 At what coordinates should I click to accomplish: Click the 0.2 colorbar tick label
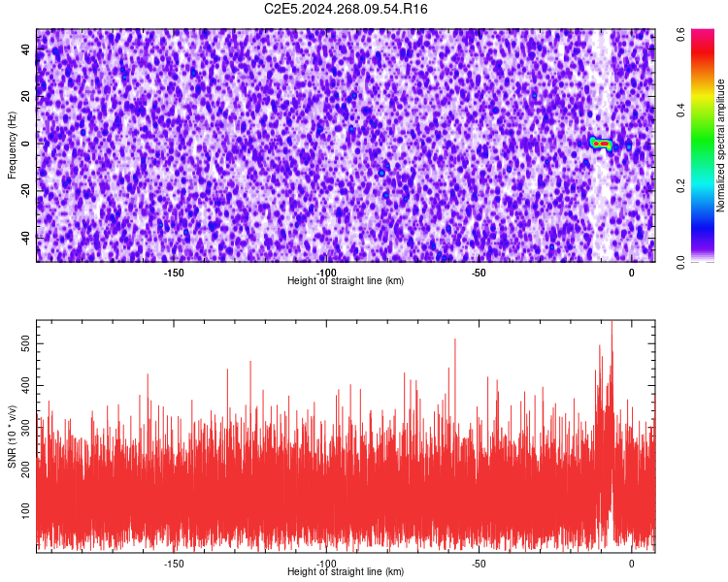pyautogui.click(x=680, y=185)
